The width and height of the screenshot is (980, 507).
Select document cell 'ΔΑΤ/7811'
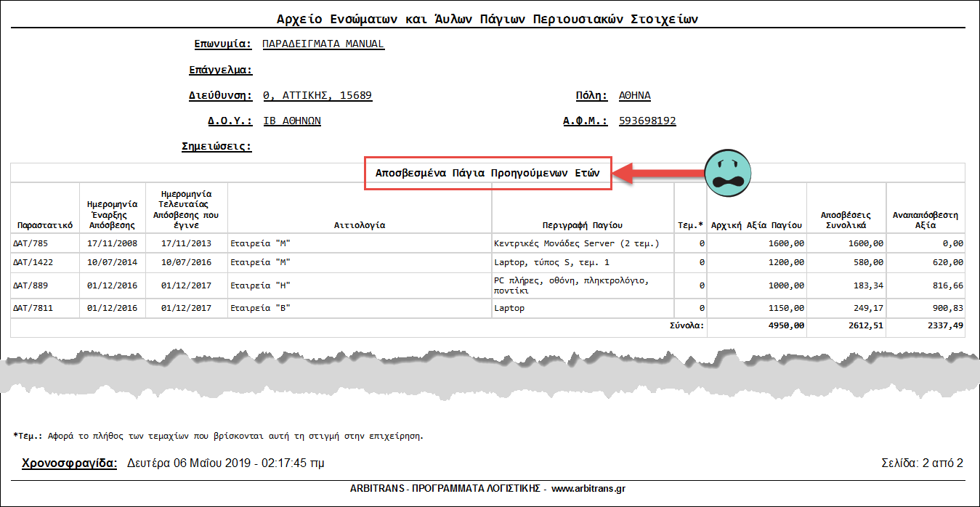[x=33, y=308]
